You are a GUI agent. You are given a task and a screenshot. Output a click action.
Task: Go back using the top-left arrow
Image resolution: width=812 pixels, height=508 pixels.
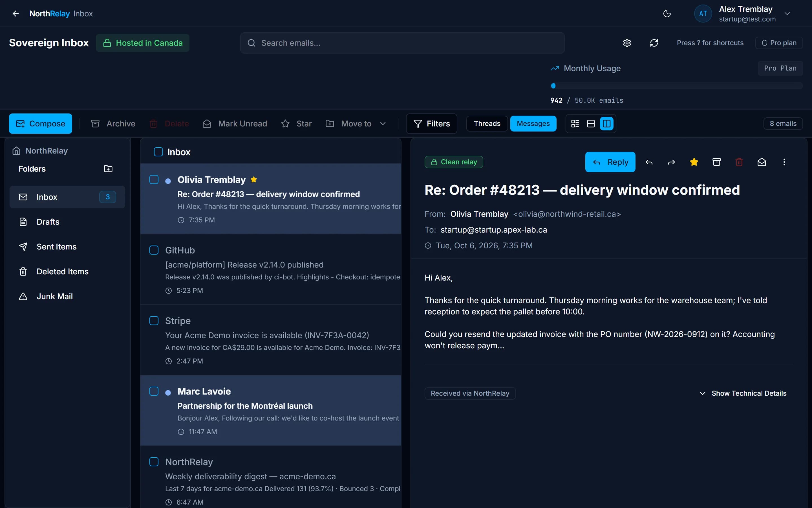(16, 14)
